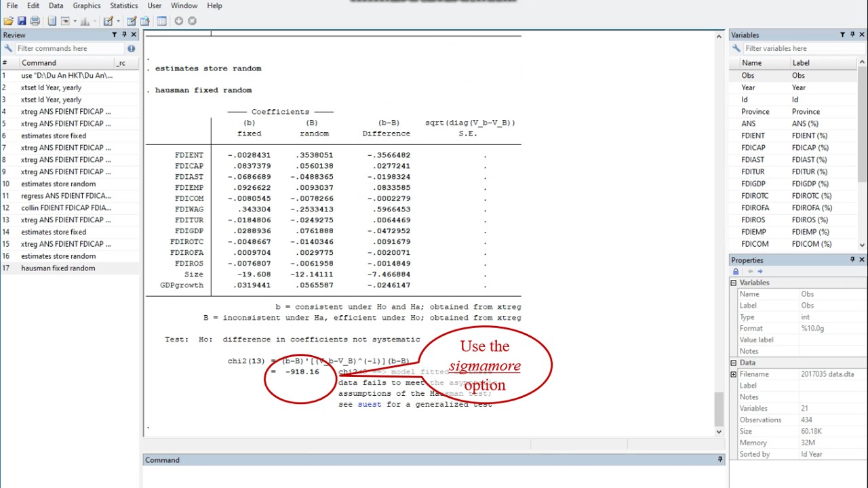Screen dimensions: 868x488
Task: Click the Filter commands here field
Action: (x=68, y=48)
